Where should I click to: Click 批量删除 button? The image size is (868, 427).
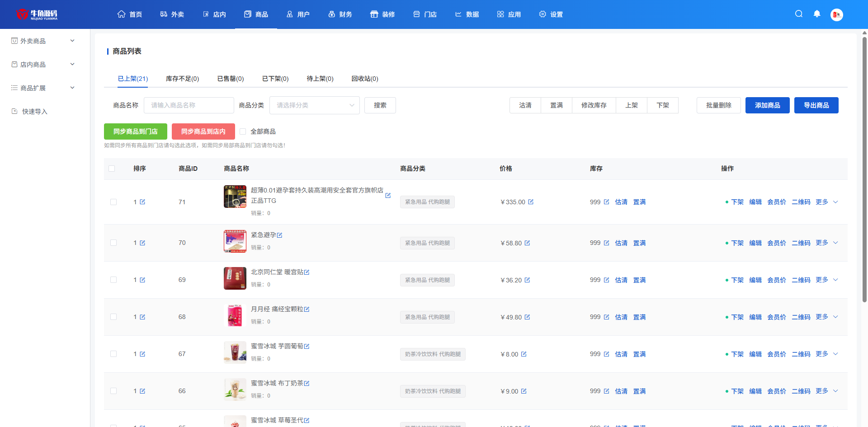click(719, 105)
